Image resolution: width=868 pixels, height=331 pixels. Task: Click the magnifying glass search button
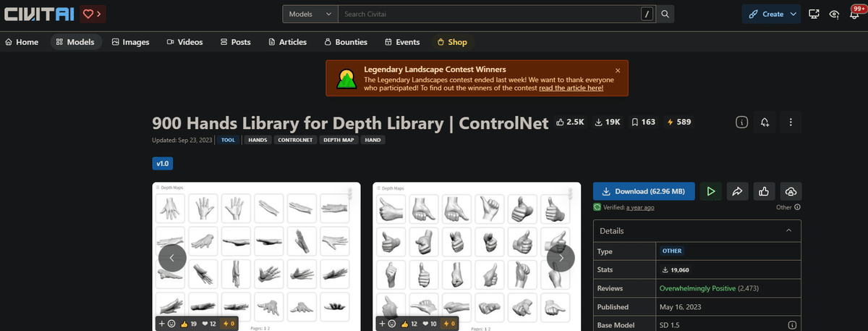pos(665,14)
